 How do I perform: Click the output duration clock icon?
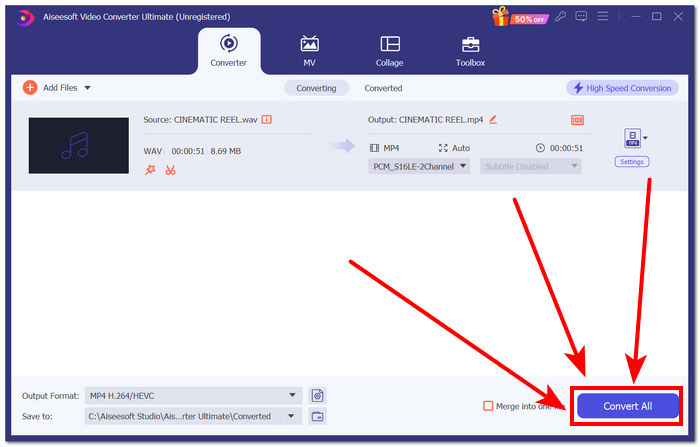(540, 148)
